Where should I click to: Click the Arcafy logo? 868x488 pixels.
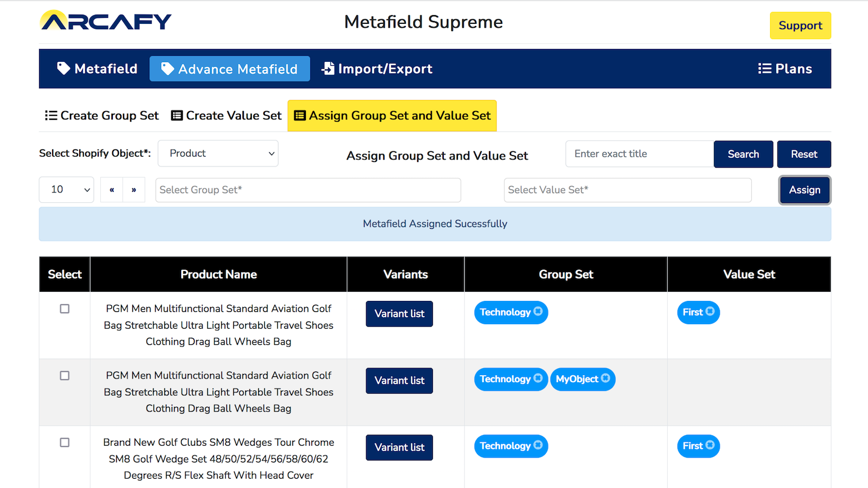click(x=106, y=21)
